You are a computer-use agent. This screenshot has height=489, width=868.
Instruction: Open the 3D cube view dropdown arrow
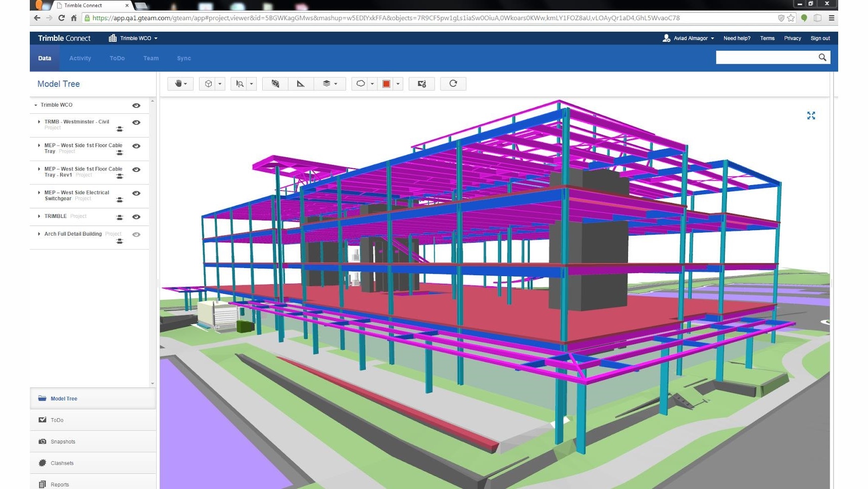click(220, 84)
